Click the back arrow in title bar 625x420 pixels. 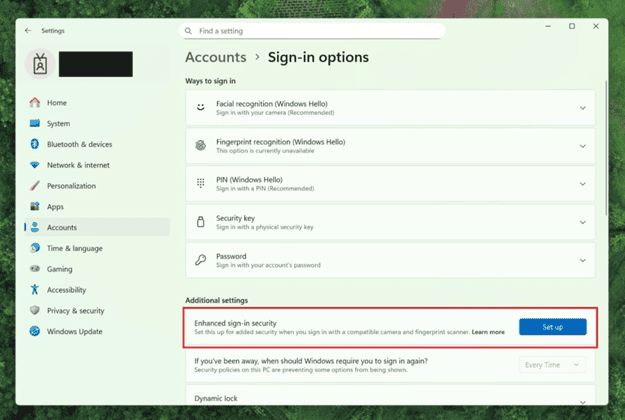28,31
